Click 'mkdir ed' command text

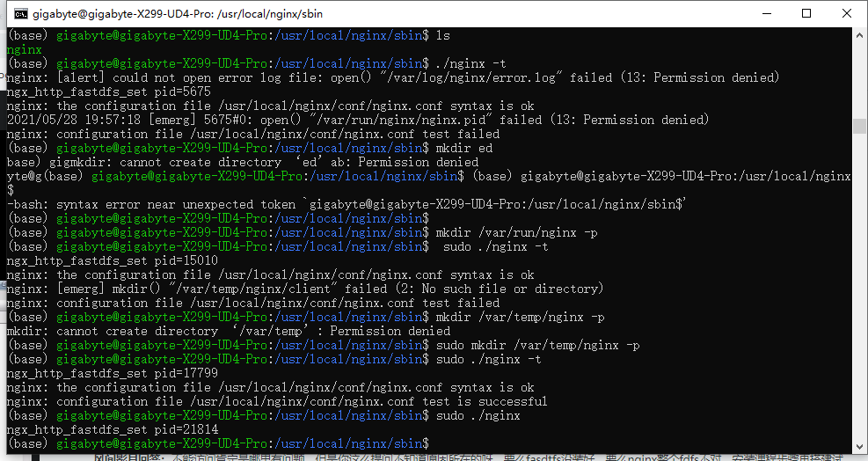pyautogui.click(x=464, y=148)
